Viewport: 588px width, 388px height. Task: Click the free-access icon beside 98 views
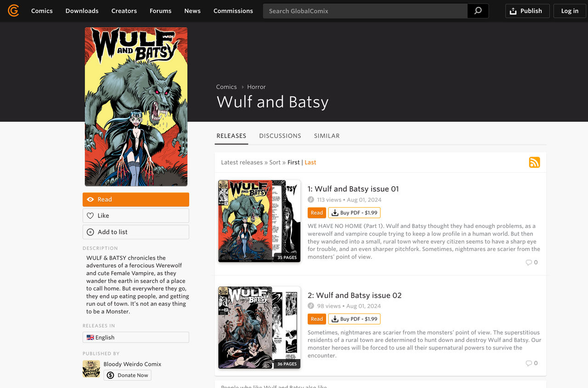[x=311, y=306]
